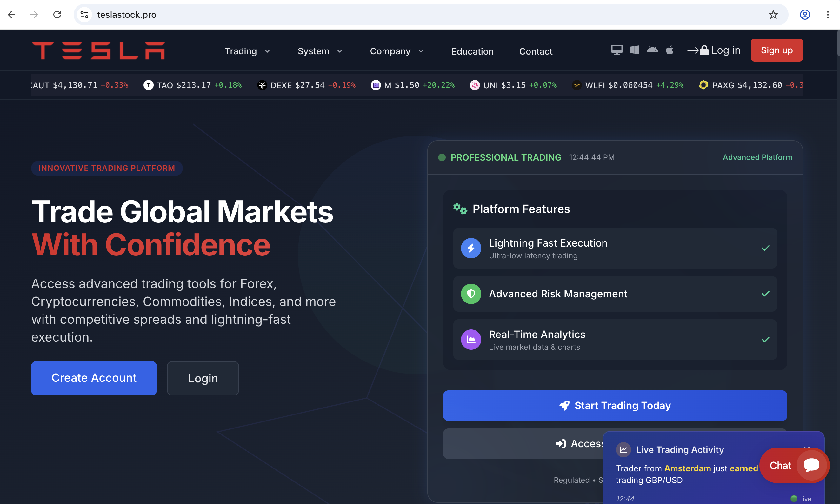This screenshot has height=504, width=840.
Task: Select the Windows download icon
Action: click(635, 50)
